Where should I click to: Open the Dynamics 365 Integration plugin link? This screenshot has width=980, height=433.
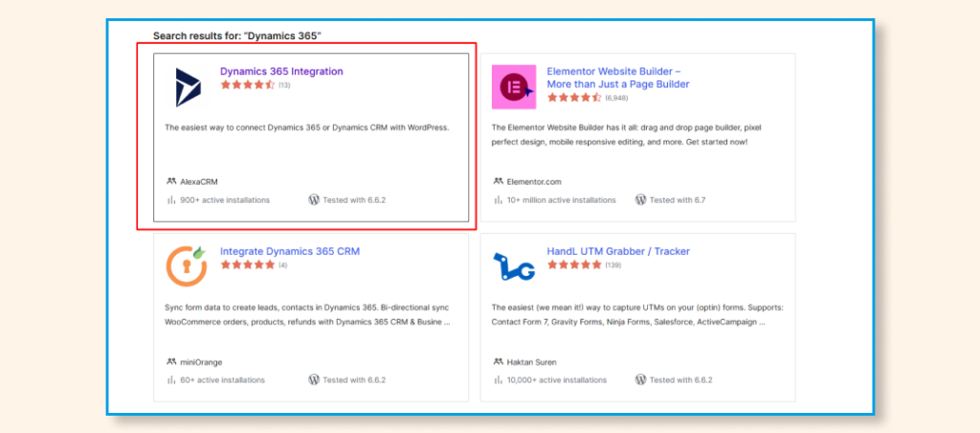tap(281, 71)
